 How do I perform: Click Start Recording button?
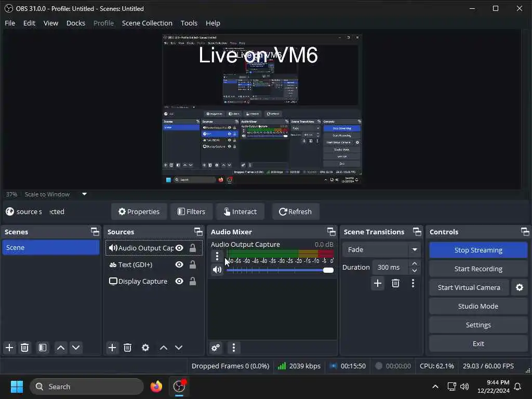[x=478, y=269]
